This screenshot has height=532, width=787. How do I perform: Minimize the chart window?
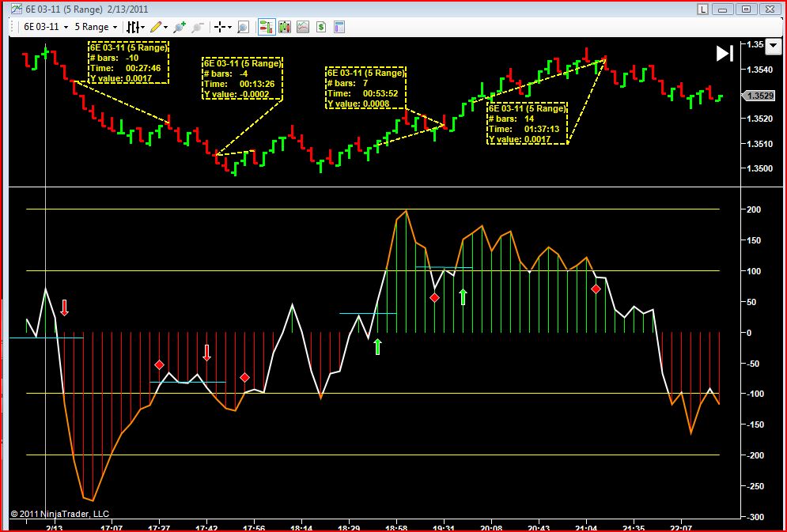pos(723,9)
